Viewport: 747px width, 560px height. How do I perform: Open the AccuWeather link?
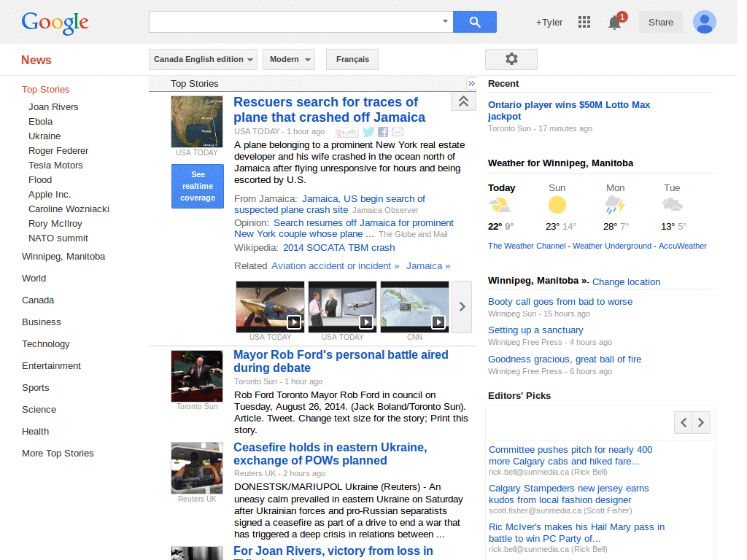pyautogui.click(x=682, y=246)
